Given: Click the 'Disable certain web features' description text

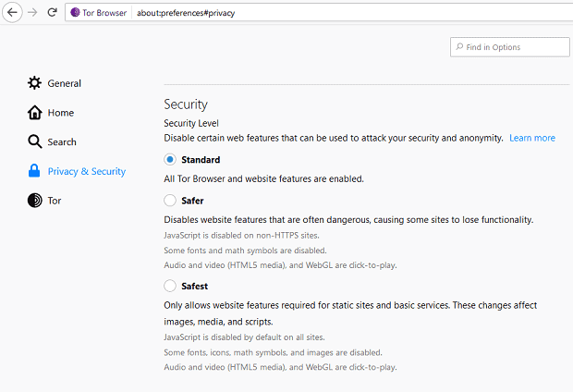Looking at the screenshot, I should click(334, 138).
